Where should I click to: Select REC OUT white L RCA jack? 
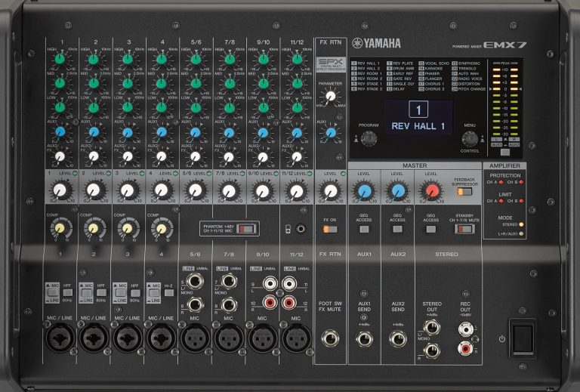click(x=465, y=329)
